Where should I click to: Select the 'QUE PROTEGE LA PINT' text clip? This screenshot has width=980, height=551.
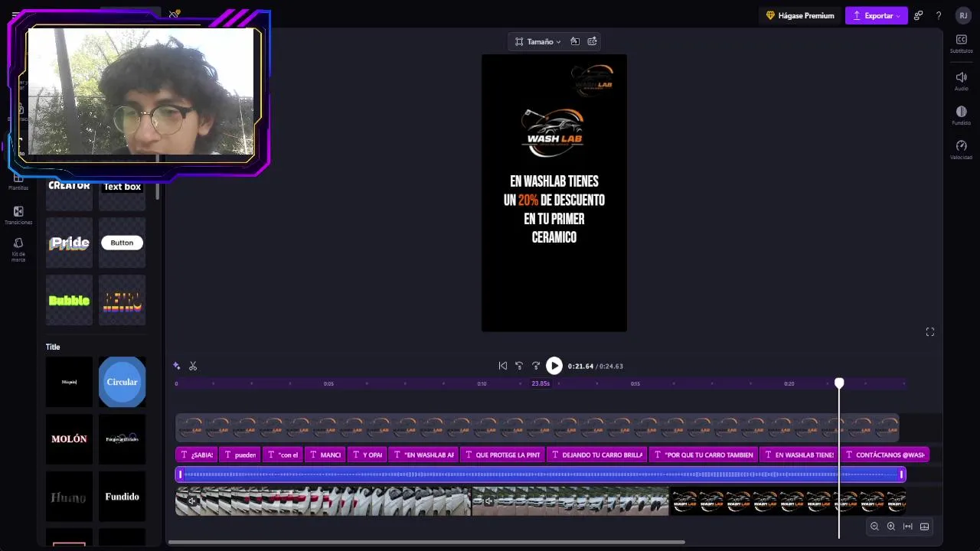(x=501, y=455)
